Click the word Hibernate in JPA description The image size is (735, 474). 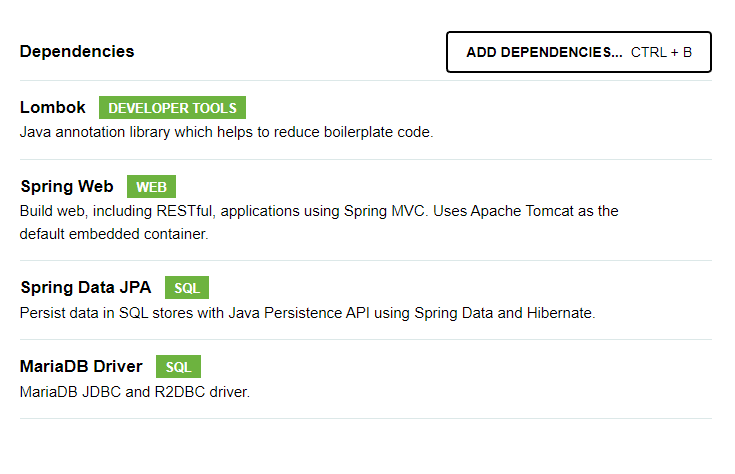[x=561, y=313]
